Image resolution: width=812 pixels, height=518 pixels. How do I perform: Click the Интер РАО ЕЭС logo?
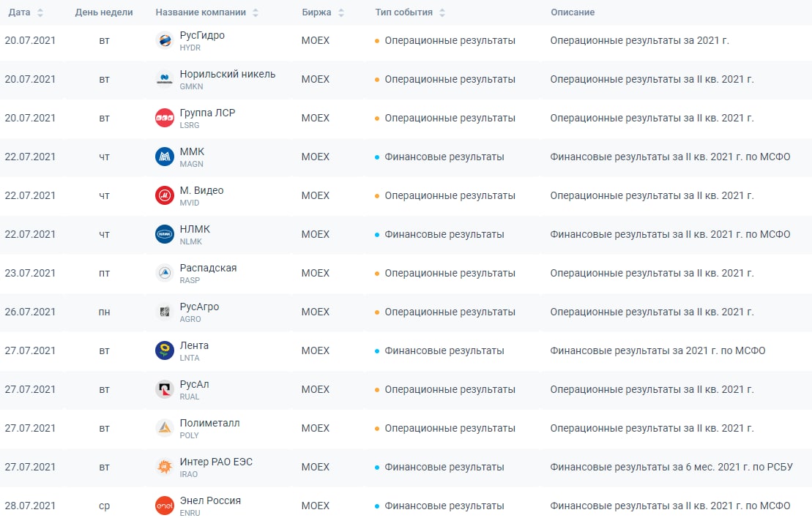(x=165, y=467)
